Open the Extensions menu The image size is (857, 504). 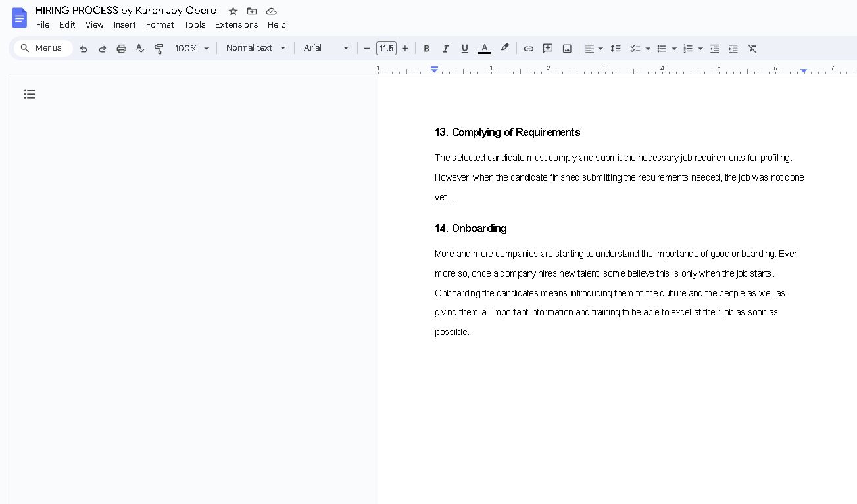(237, 25)
